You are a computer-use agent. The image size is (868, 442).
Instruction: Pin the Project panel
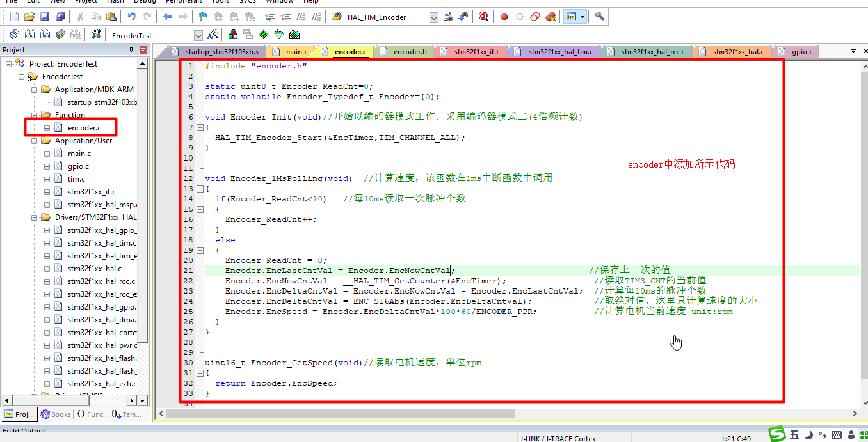click(132, 50)
